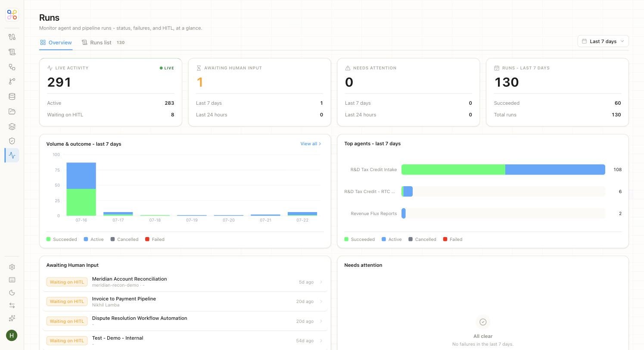Viewport: 644px width, 350px height.
Task: Open the Dispute Resolution Workflow Automation run
Action: (185, 321)
